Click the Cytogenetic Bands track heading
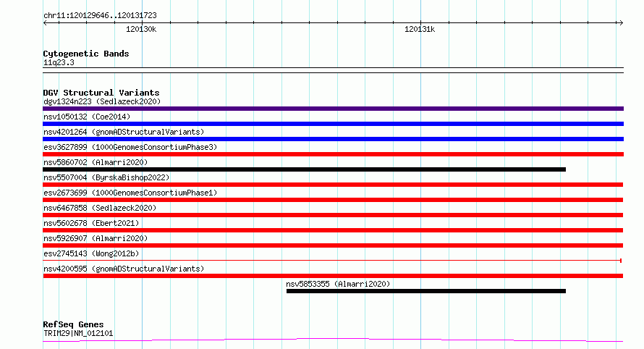 click(86, 54)
